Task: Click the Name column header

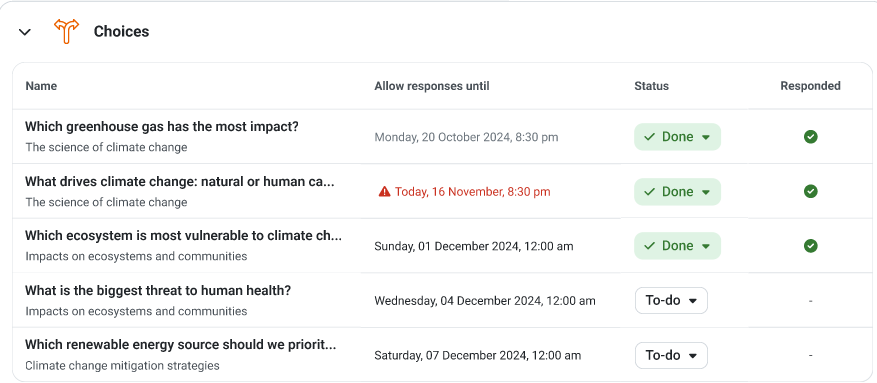Action: tap(41, 86)
